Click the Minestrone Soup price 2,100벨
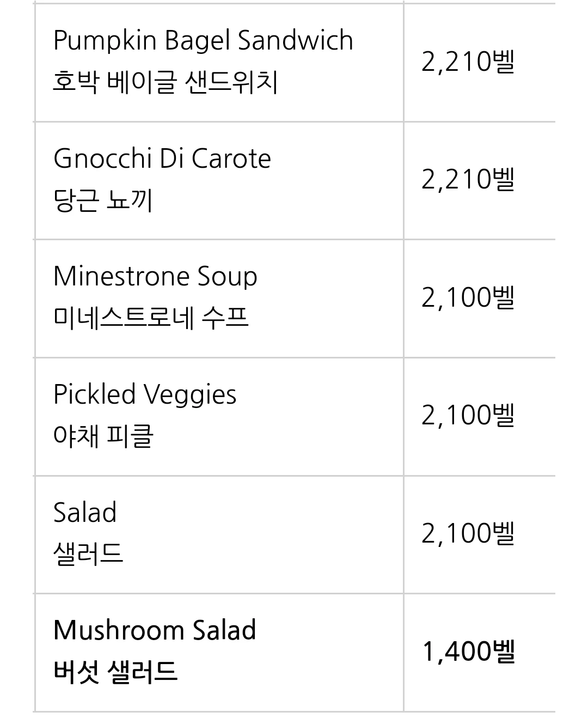Screen dimensions: 588x724 coord(468,297)
